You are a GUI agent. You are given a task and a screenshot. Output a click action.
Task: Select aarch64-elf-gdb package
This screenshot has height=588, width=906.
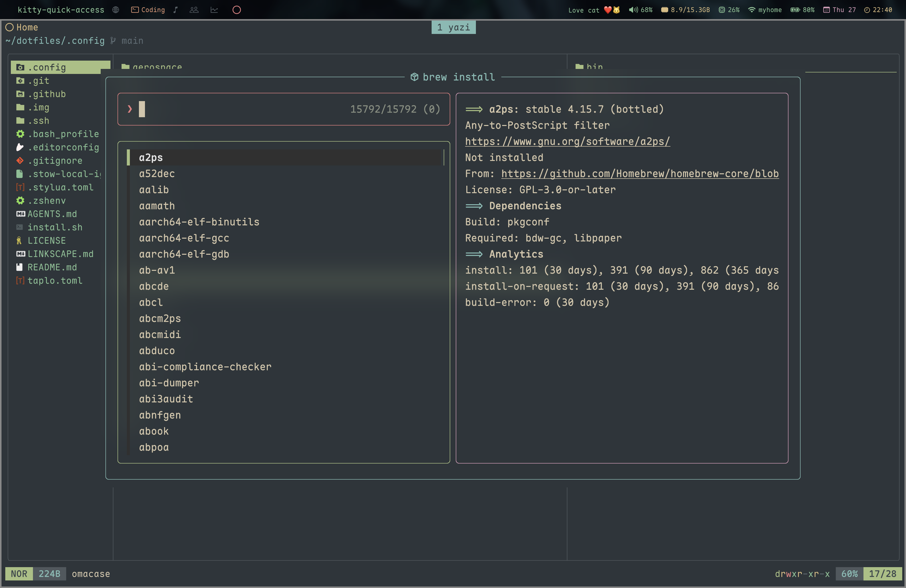coord(184,254)
